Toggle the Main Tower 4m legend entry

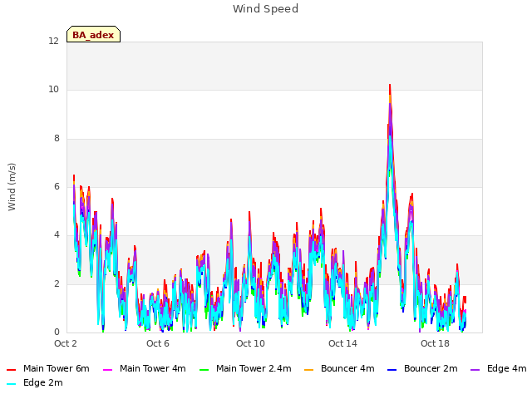(x=145, y=368)
